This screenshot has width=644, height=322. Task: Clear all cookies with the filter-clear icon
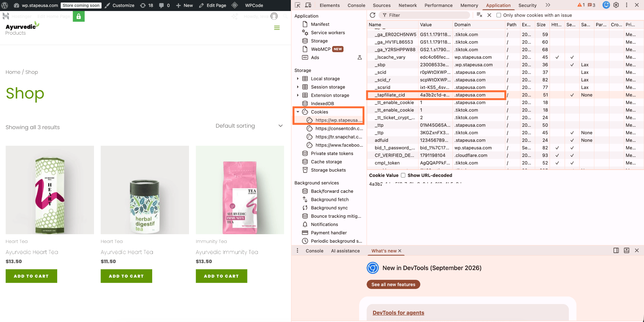(480, 15)
